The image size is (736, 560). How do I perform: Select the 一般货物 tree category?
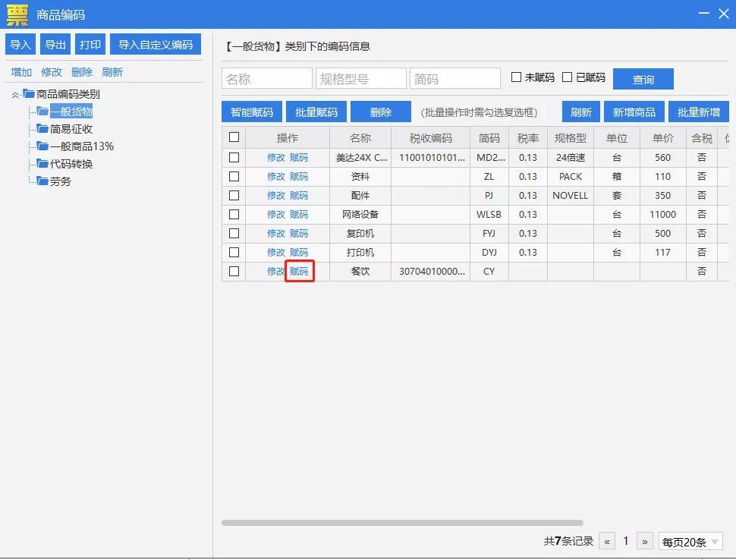point(71,112)
